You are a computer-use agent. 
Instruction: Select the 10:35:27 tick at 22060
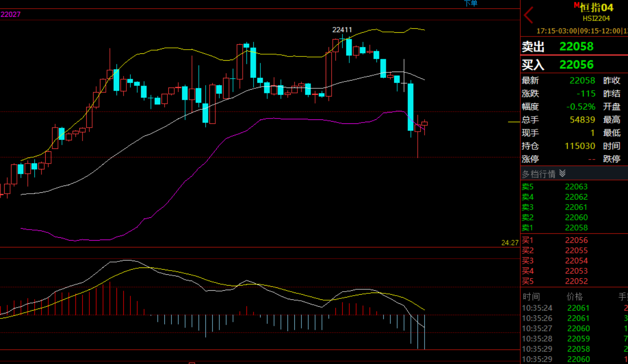574,329
